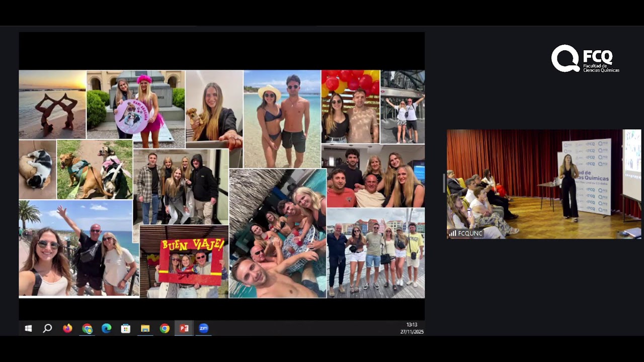Click beach couple photo with sun hat
The width and height of the screenshot is (644, 362).
[282, 119]
